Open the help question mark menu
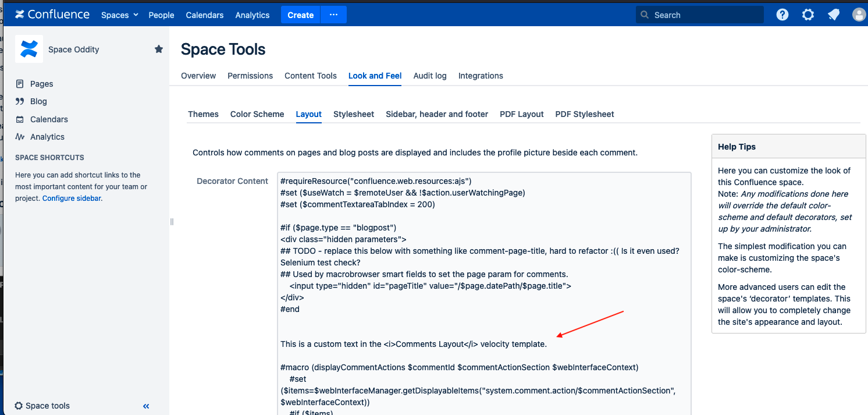Viewport: 868px width, 415px height. [782, 15]
